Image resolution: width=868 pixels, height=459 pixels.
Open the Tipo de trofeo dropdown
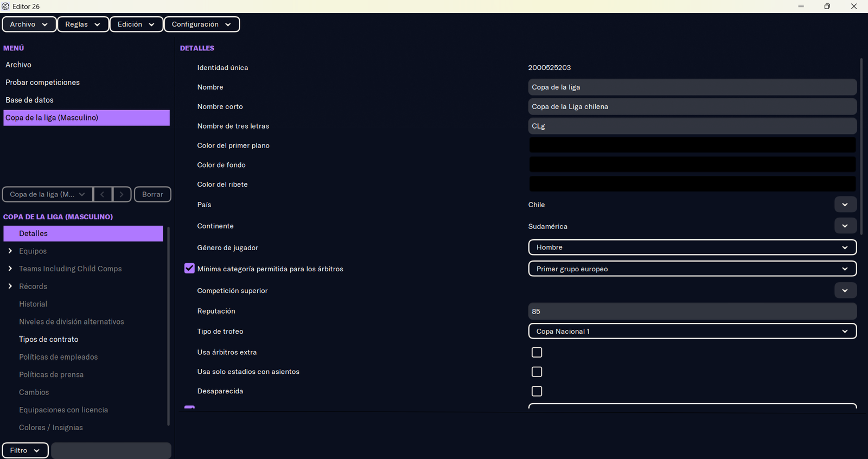pyautogui.click(x=692, y=331)
